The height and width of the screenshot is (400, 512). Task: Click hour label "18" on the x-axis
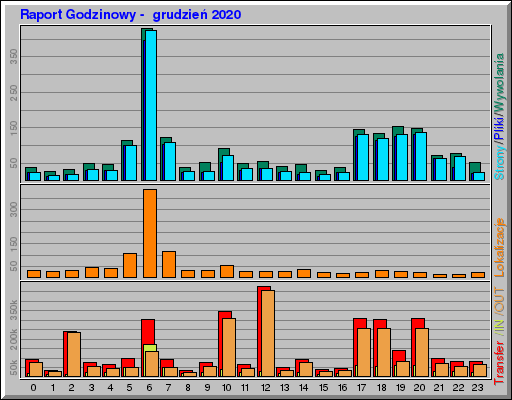(381, 388)
